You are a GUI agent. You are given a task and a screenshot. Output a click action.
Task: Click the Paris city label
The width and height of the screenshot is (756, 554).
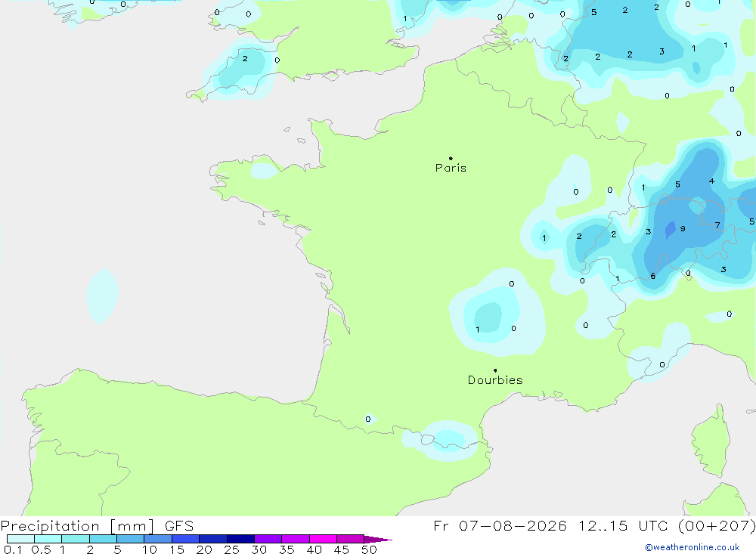451,168
